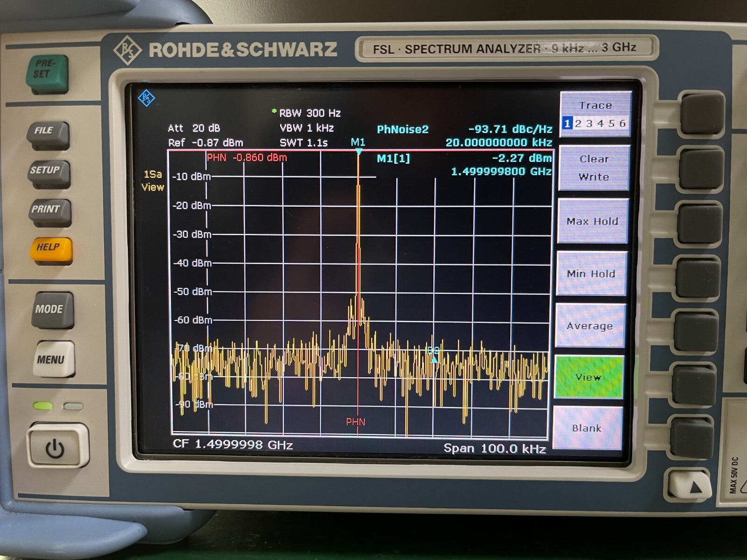The image size is (747, 560).
Task: Click the 'M1[1]' marker label
Action: pyautogui.click(x=393, y=159)
